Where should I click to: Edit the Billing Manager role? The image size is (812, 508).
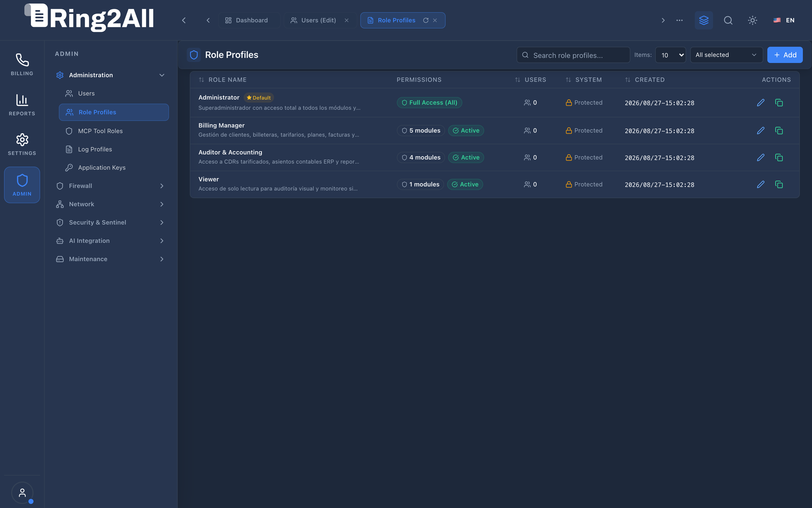click(x=761, y=130)
